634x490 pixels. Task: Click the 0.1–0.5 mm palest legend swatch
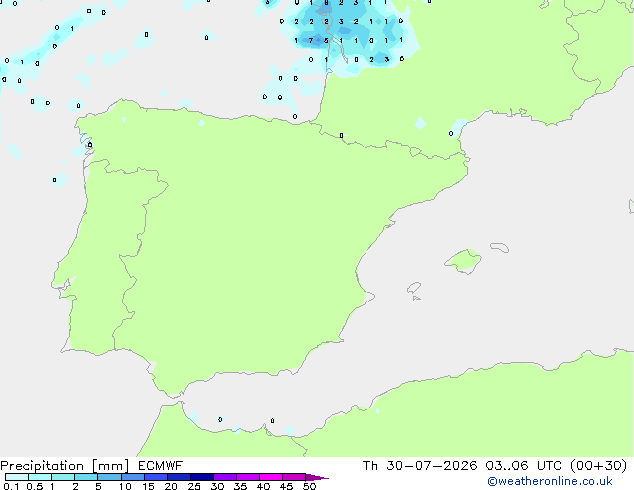[17, 477]
